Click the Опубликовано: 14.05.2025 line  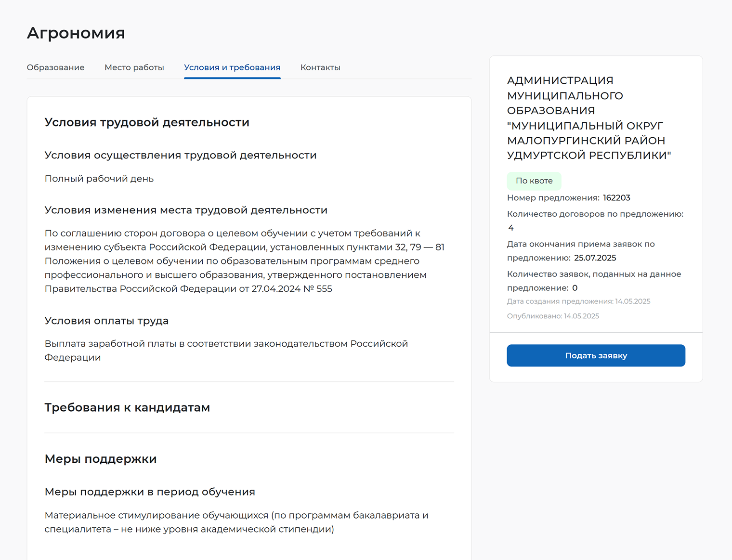tap(553, 316)
